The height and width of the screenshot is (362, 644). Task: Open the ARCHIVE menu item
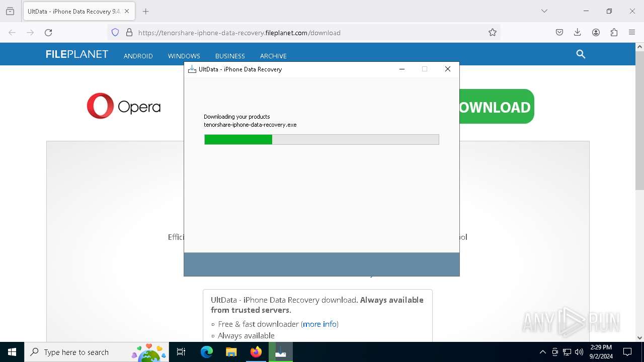[x=273, y=56]
